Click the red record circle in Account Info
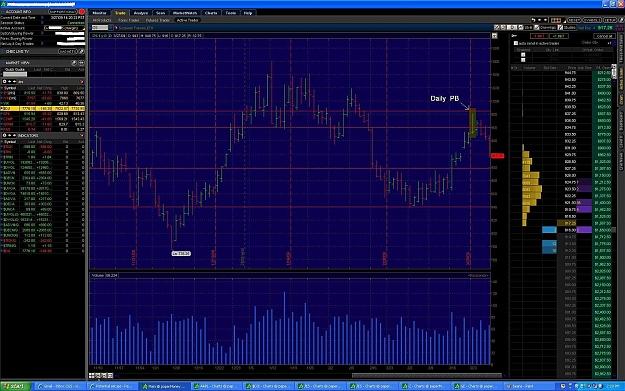Screen dimensions: 625x391 (x=82, y=12)
